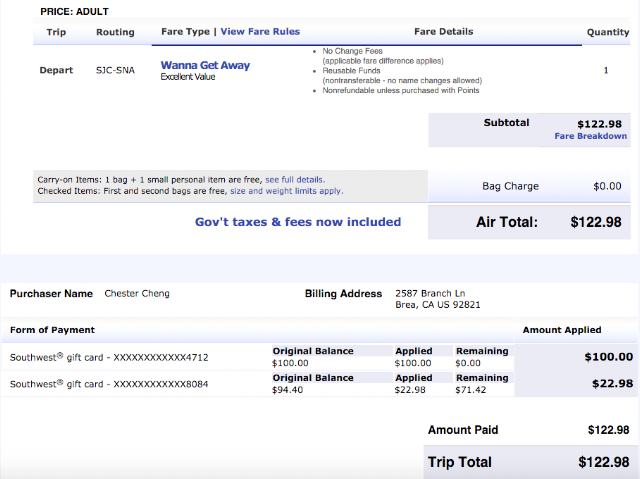640x479 pixels.
Task: Follow the "see full details" carry-on link
Action: coord(294,180)
